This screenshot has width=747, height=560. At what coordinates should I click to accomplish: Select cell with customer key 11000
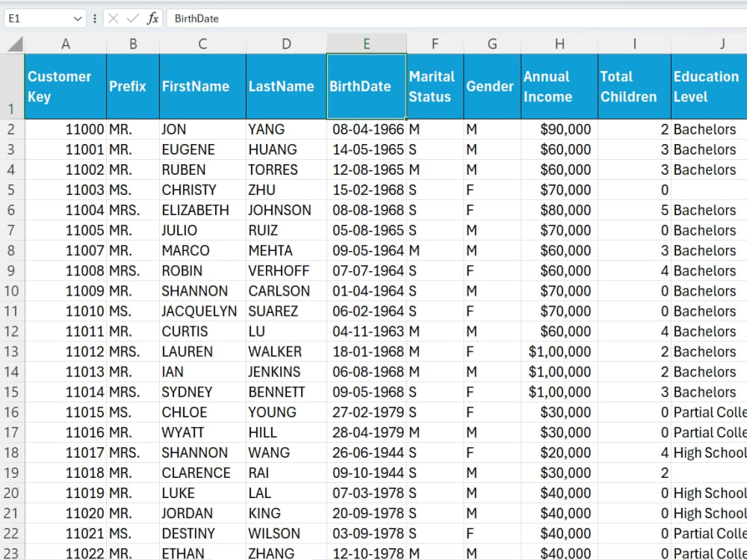pos(65,129)
